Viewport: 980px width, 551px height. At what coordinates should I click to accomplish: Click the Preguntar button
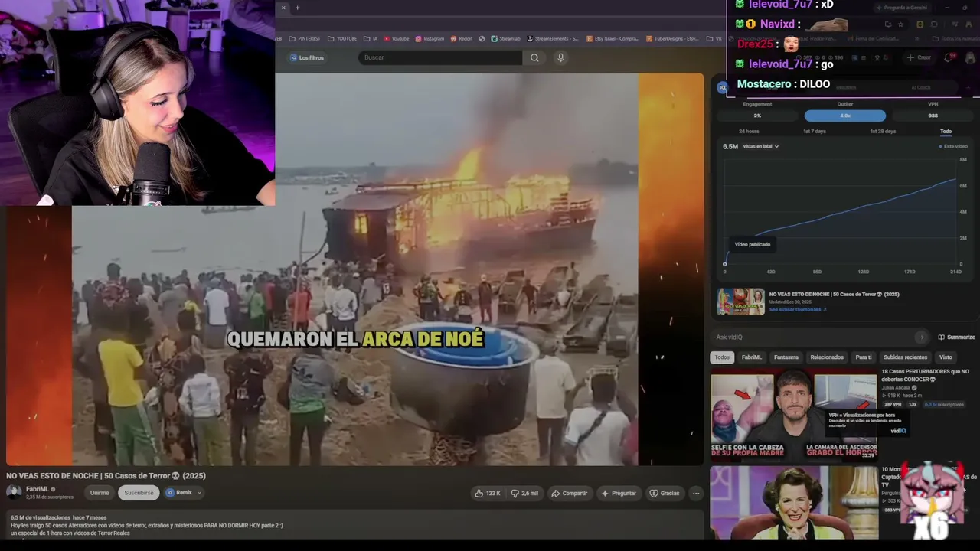619,493
